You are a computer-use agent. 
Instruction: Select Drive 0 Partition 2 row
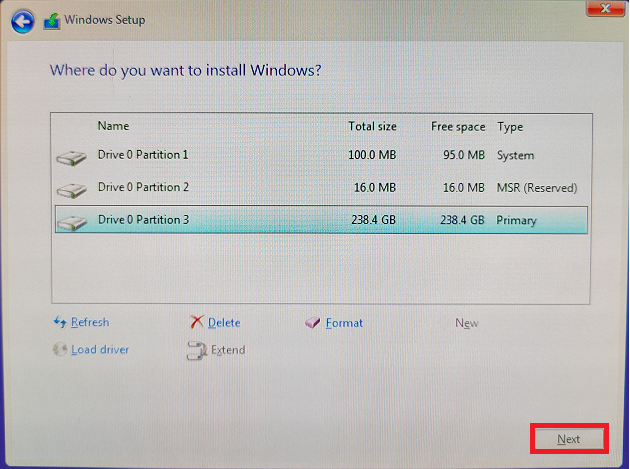click(x=321, y=188)
